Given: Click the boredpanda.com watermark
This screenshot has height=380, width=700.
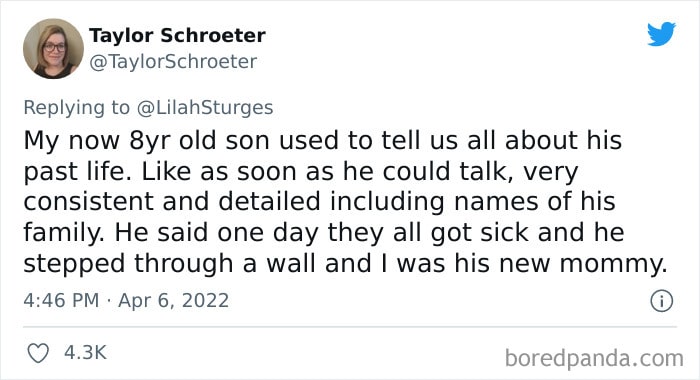Looking at the screenshot, I should coord(594,358).
